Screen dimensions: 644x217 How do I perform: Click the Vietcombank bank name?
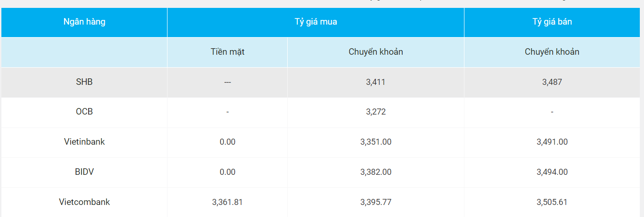pos(84,202)
